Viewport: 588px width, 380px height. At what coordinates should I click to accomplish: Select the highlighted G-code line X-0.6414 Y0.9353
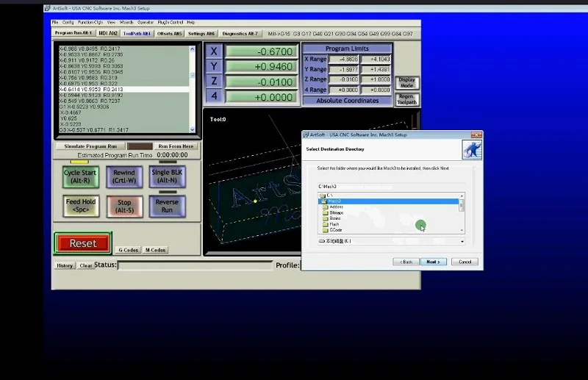tap(124, 90)
